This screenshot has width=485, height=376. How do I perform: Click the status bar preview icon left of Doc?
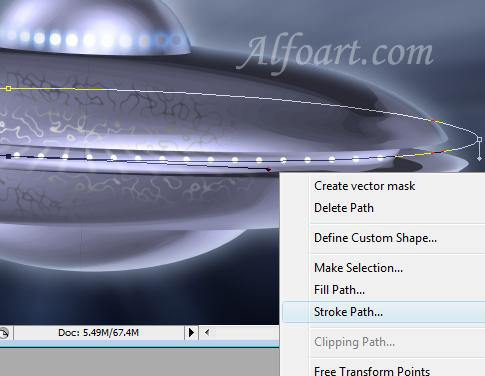pyautogui.click(x=4, y=333)
